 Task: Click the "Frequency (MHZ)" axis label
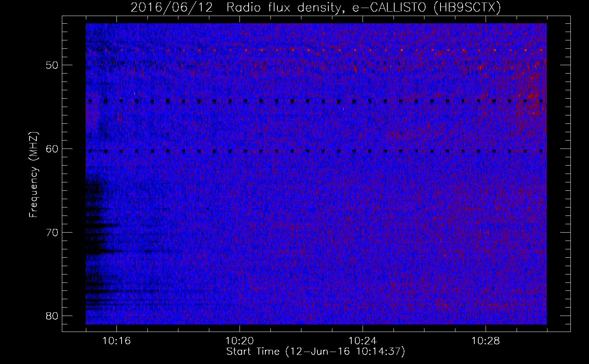tap(33, 175)
